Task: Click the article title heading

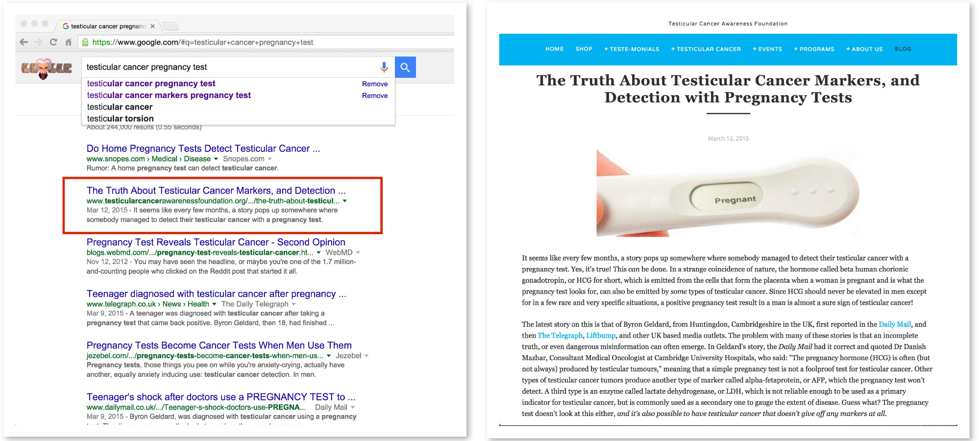Action: (x=728, y=89)
